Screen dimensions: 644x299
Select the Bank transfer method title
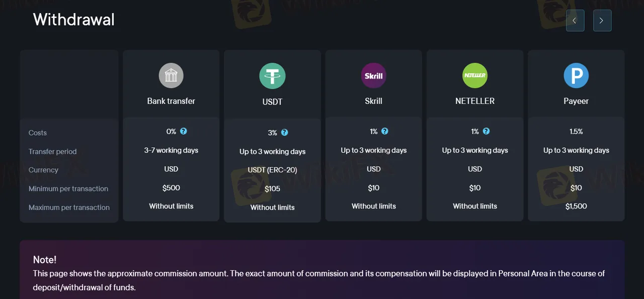click(x=171, y=101)
